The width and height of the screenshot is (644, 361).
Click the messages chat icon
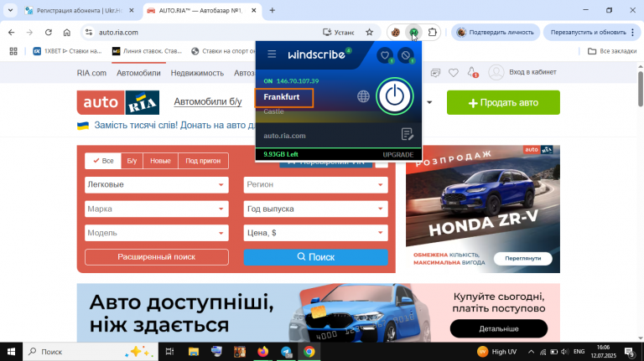435,73
